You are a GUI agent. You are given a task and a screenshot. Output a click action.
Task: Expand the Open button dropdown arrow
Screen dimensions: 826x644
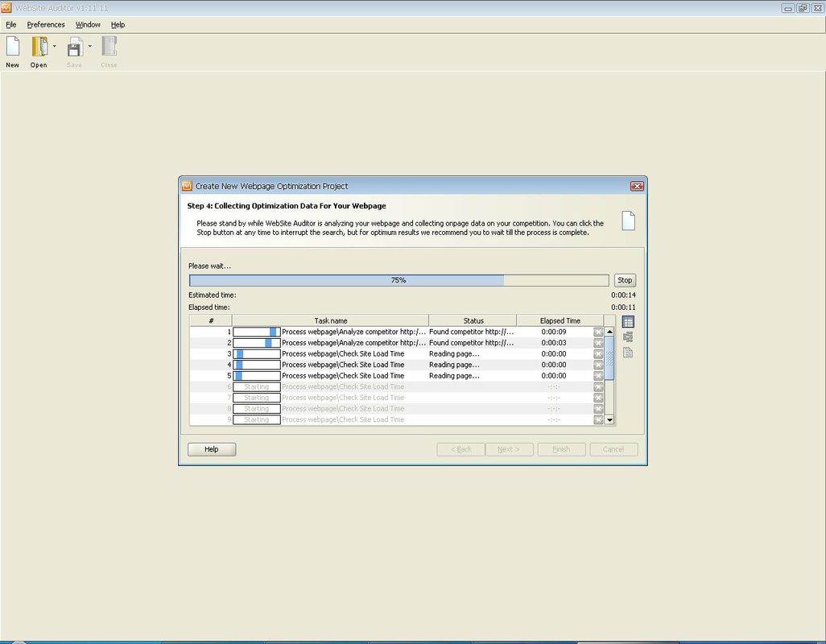tap(54, 47)
